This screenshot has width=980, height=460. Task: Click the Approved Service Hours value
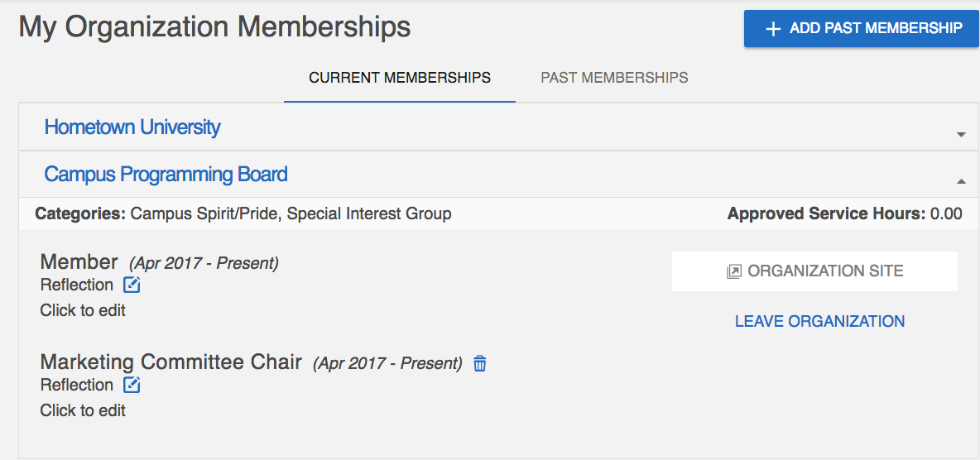pyautogui.click(x=946, y=213)
